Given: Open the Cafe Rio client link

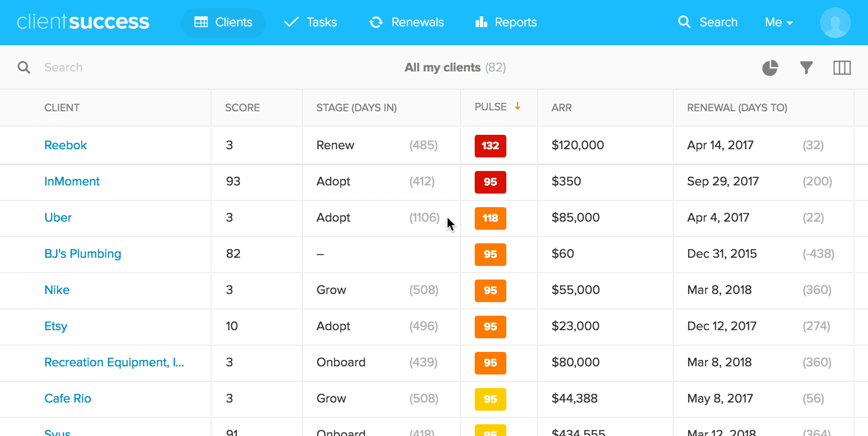Looking at the screenshot, I should pyautogui.click(x=68, y=398).
